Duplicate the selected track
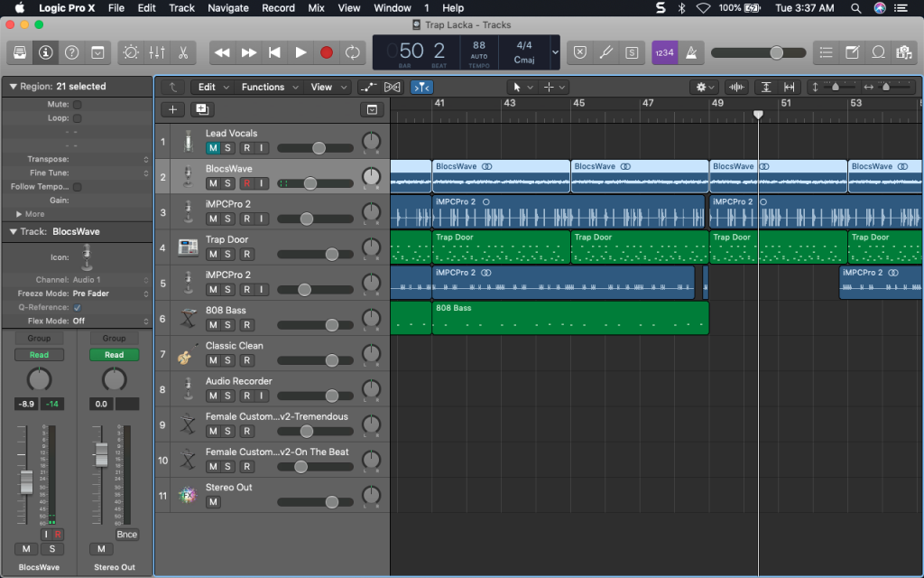924x578 pixels. tap(202, 109)
